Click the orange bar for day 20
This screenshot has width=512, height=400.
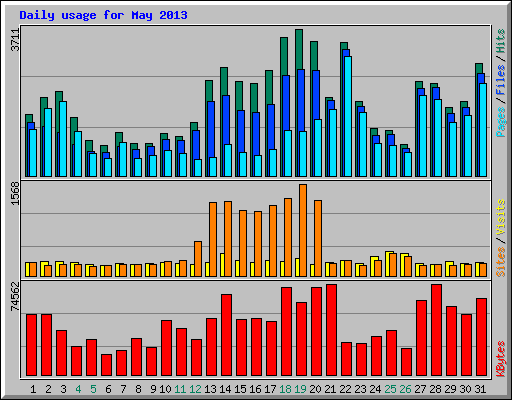click(318, 238)
